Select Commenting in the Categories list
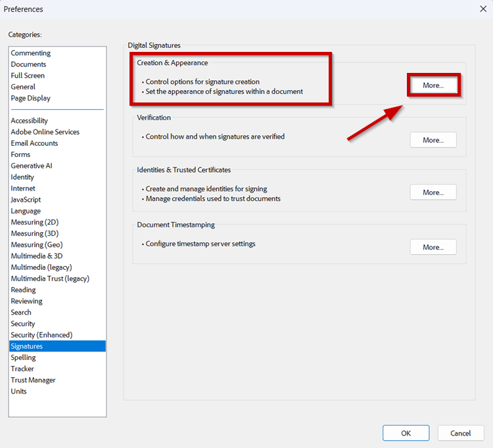The image size is (493, 448). [x=31, y=53]
